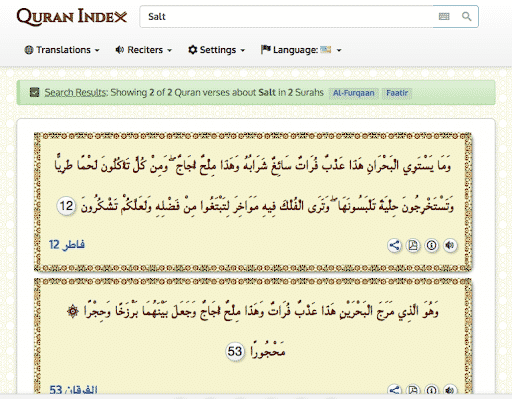Open PDF icon for Faatir 12 verse
The height and width of the screenshot is (399, 512).
413,246
